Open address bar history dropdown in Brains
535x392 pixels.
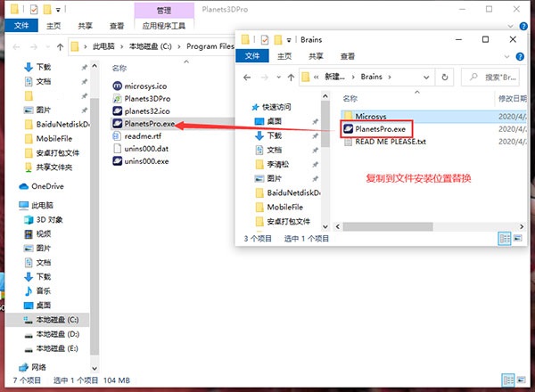tap(426, 78)
